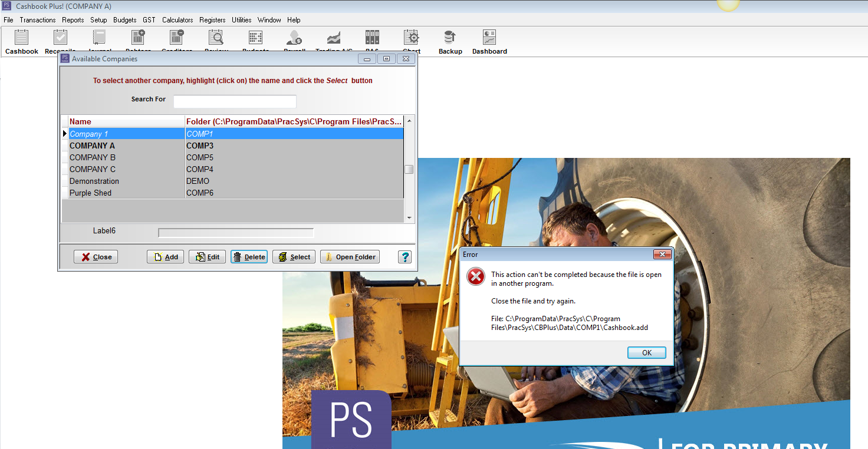Select the COMPANY C row
Image resolution: width=868 pixels, height=449 pixels.
232,169
